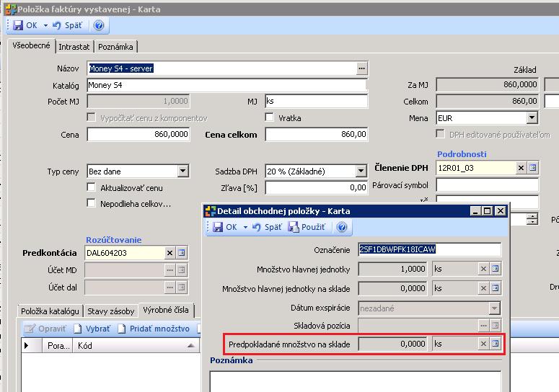
Task: Click the spinner behind the Detail dialog
Action: pos(532,218)
